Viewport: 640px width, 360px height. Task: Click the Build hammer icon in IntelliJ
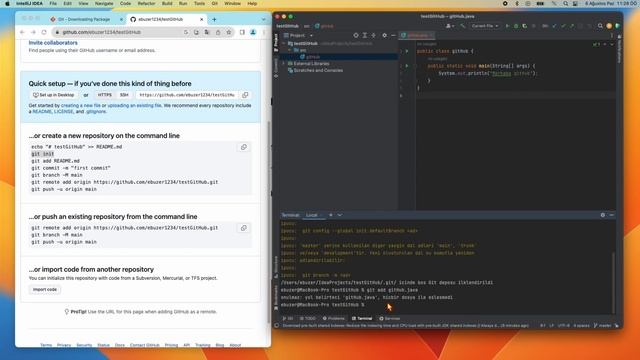tap(462, 26)
